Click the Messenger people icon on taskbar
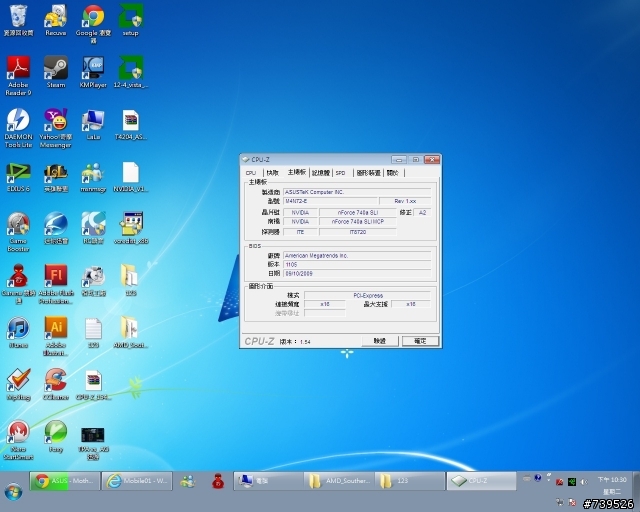Viewport: 640px width, 512px height. [188, 481]
